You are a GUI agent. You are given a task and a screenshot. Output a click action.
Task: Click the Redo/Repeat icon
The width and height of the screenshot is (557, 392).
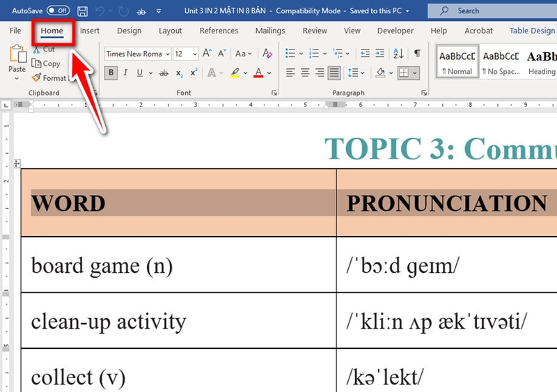(124, 11)
